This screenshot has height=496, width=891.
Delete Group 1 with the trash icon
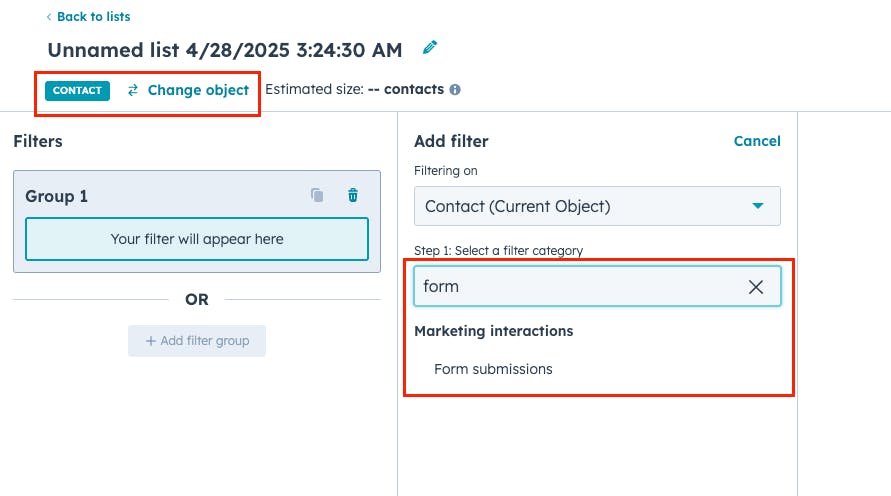pyautogui.click(x=353, y=195)
